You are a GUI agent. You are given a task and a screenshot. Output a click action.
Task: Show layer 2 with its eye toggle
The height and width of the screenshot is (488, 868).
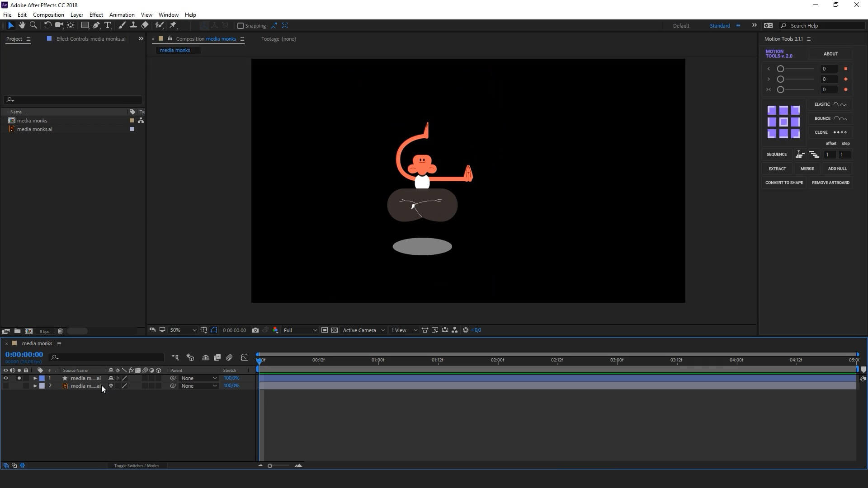coord(6,386)
